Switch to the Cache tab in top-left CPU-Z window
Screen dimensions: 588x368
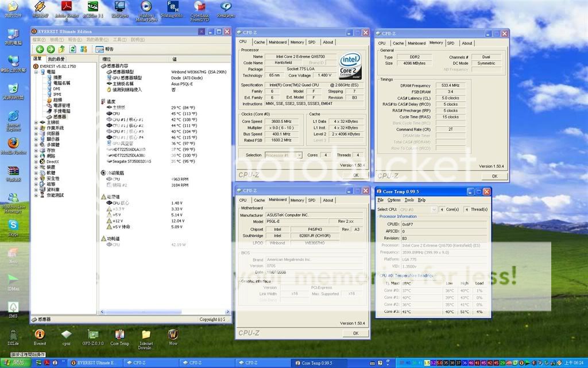(260, 42)
